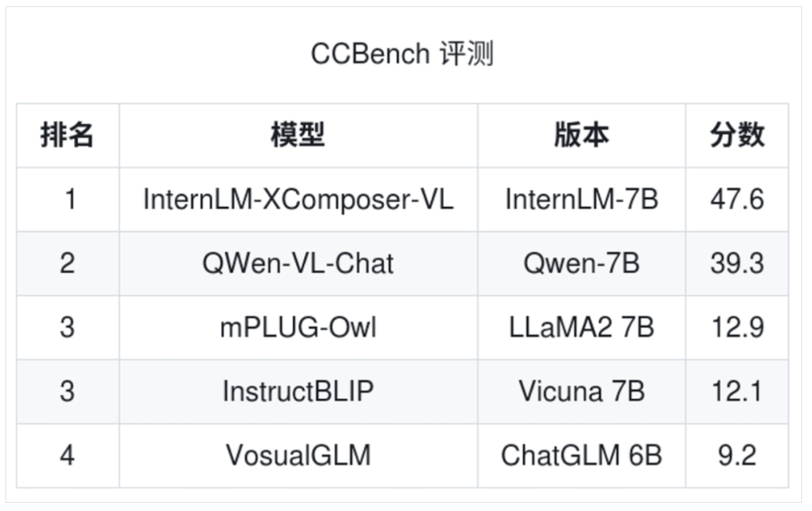Click the score 9.2 cell
The height and width of the screenshot is (511, 812).
point(737,456)
